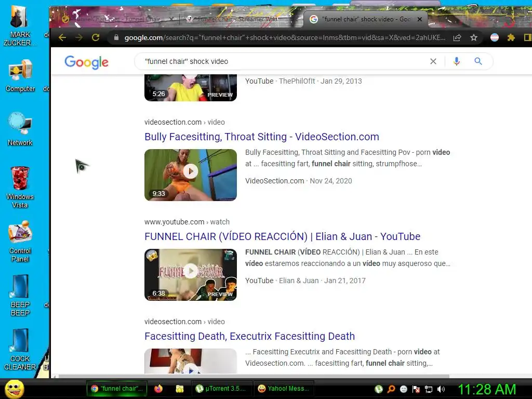532x399 pixels.
Task: Click the volume speaker tray icon
Action: click(441, 389)
